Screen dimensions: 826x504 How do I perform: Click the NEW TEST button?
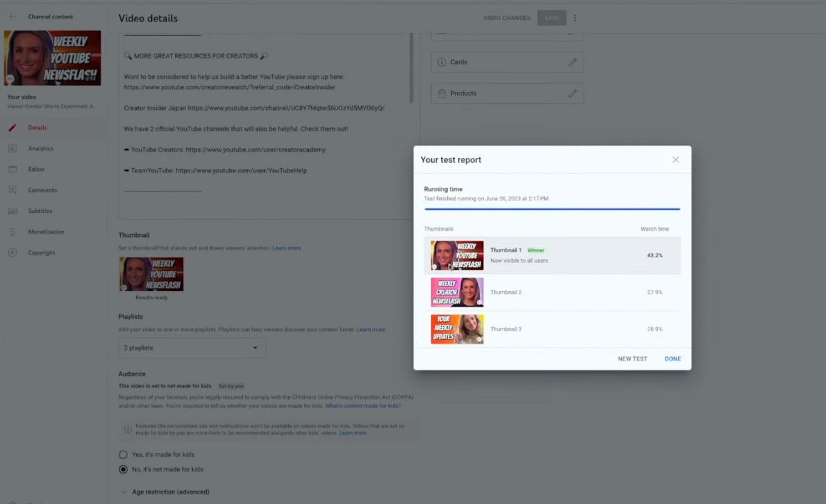tap(632, 359)
